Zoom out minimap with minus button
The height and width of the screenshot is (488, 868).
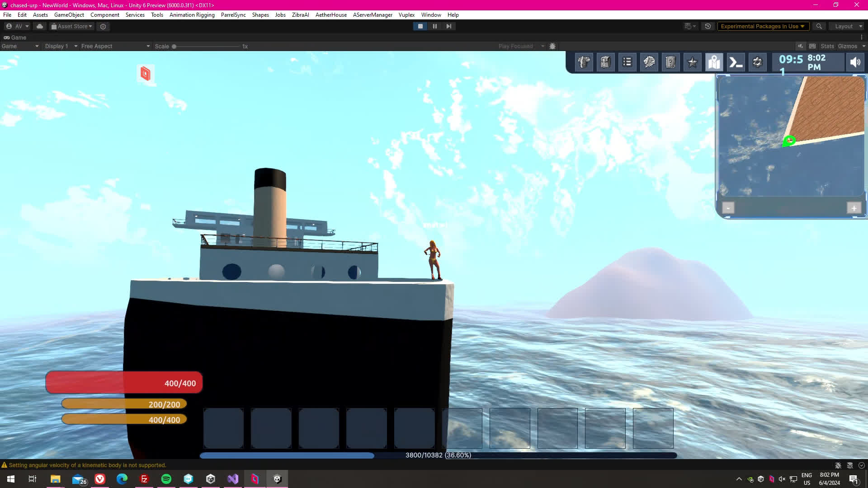coord(728,208)
